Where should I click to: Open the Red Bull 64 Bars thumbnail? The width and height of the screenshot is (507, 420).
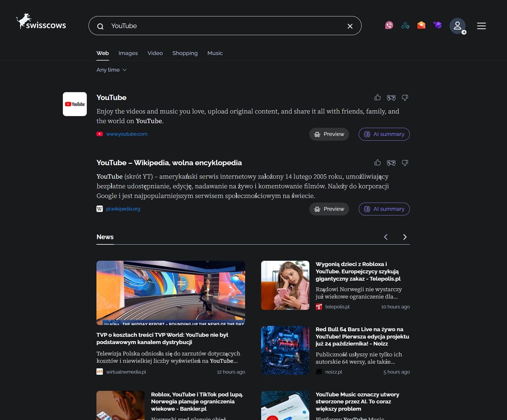point(285,350)
